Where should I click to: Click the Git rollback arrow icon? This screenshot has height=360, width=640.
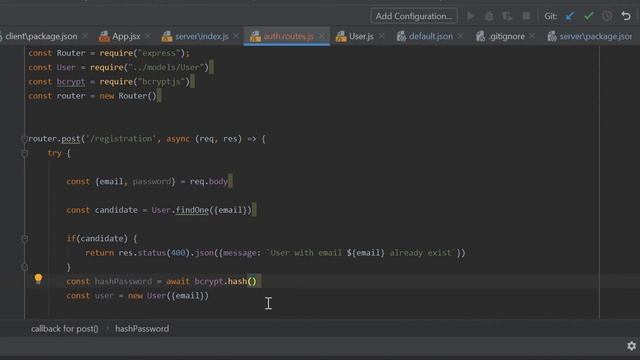point(626,16)
